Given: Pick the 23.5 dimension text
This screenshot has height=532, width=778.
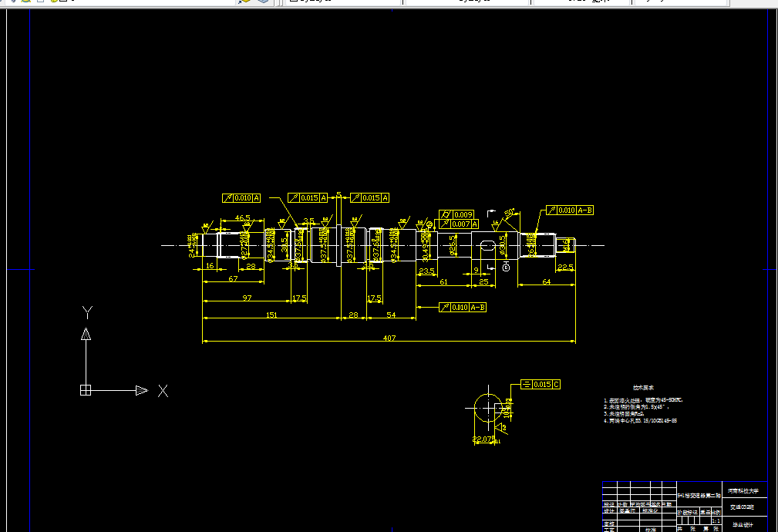Looking at the screenshot, I should coord(426,271).
